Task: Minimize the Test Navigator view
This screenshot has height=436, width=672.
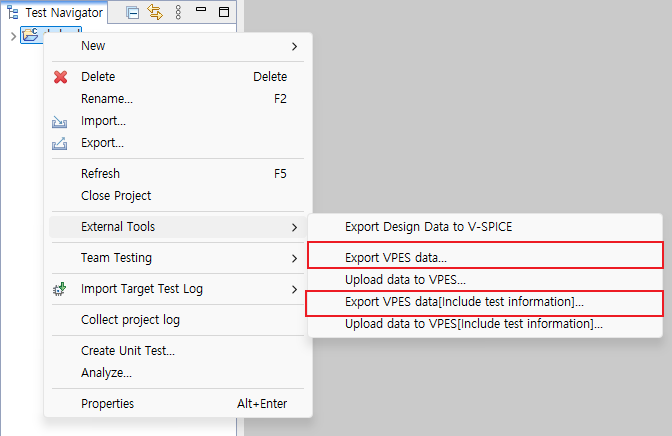Action: coord(201,9)
